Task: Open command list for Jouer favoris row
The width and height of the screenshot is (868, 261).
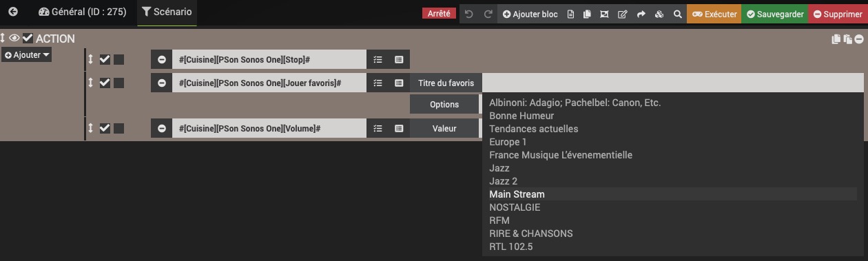Action: 399,83
